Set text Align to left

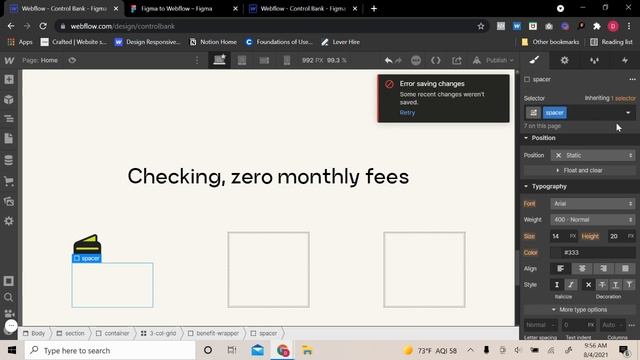(x=560, y=269)
